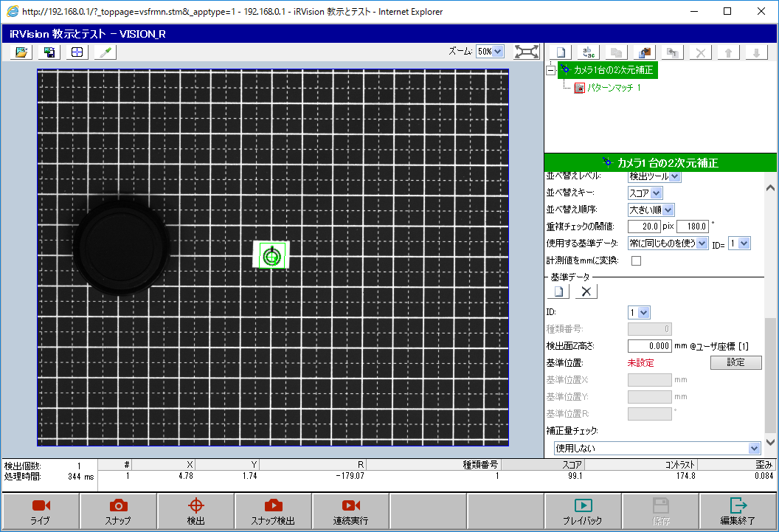Collapse the カメラ1台の2次元補正 tree node
779x532 pixels.
point(550,71)
